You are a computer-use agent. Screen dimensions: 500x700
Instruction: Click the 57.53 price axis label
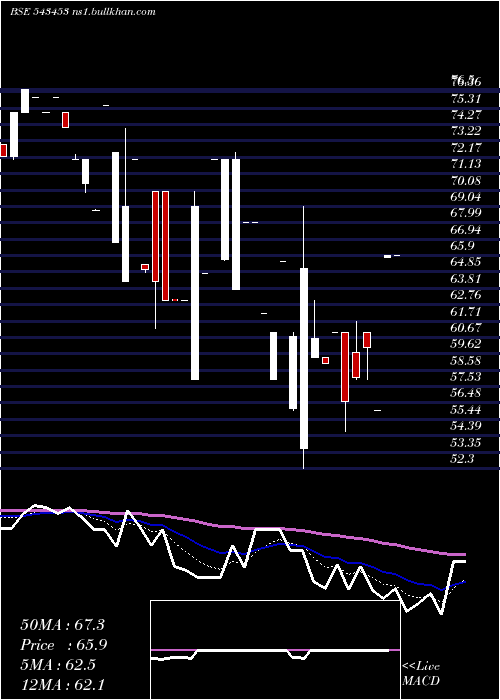click(x=466, y=377)
